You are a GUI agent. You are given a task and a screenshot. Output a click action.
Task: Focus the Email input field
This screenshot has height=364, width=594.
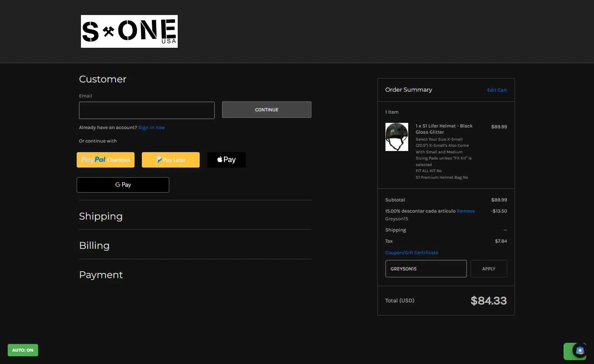coord(147,110)
